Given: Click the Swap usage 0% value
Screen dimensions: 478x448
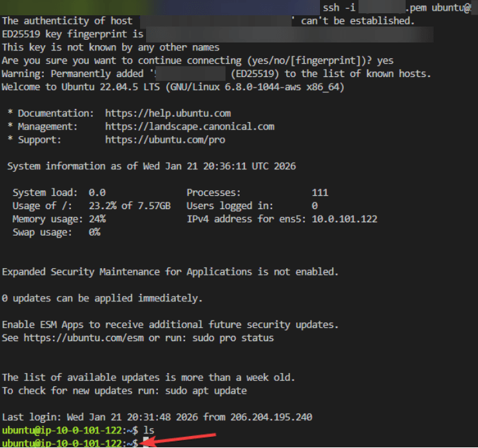Looking at the screenshot, I should click(94, 232).
